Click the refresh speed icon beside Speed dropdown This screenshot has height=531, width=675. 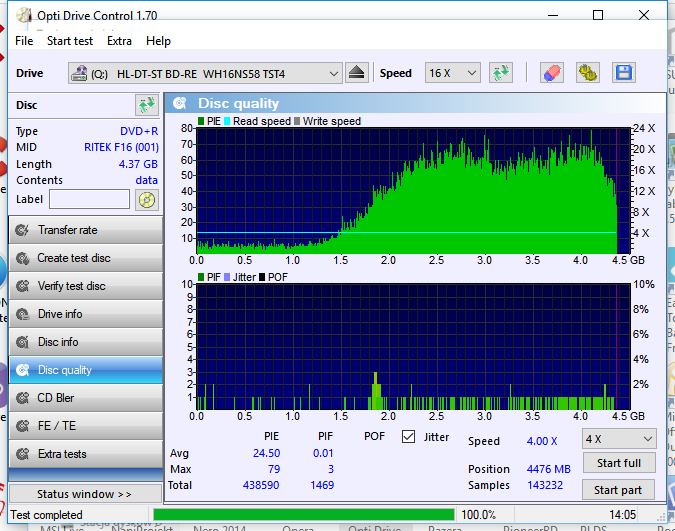click(x=500, y=73)
